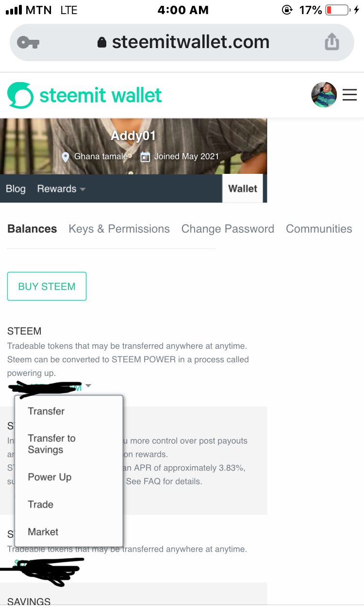364x608 pixels.
Task: Open the hamburger menu icon
Action: (x=349, y=95)
